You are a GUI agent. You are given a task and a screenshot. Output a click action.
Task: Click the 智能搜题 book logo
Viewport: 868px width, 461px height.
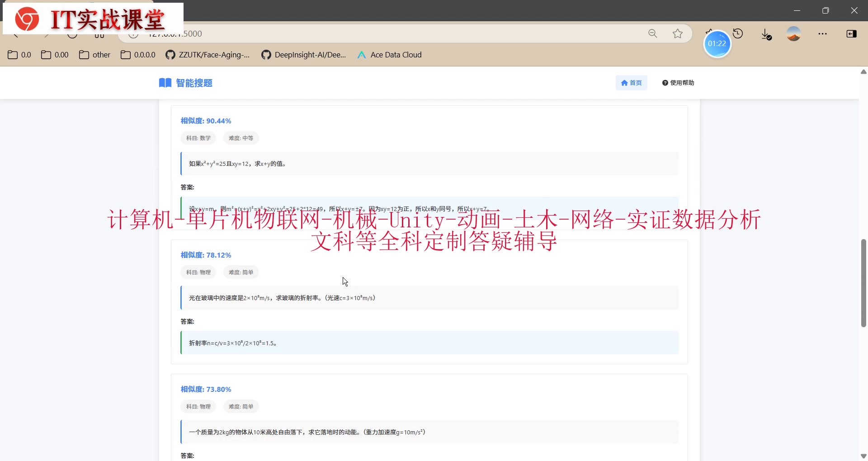point(185,83)
